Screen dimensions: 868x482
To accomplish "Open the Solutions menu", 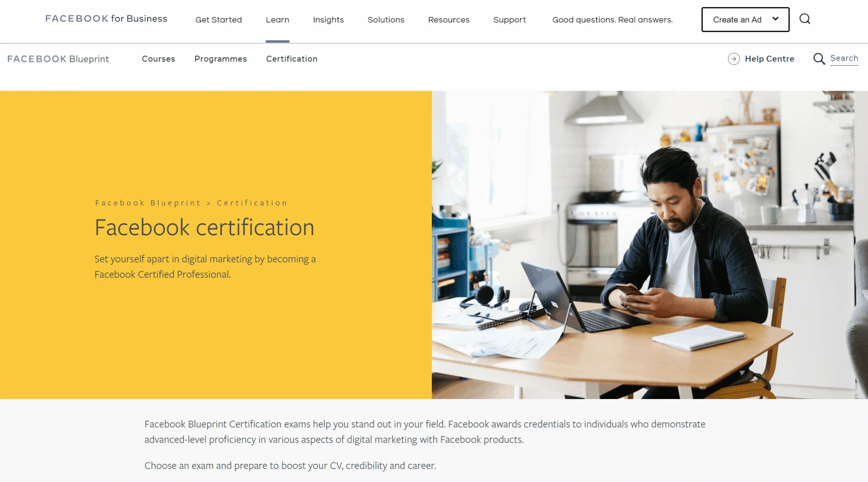I will [386, 19].
